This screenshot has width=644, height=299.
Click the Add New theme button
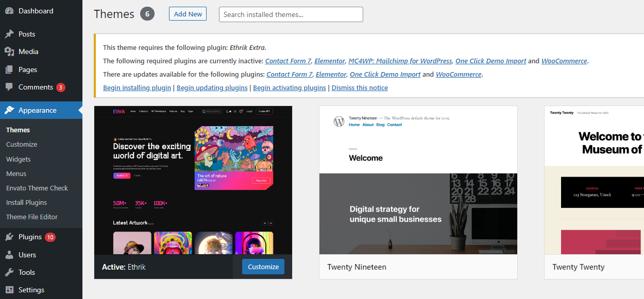click(188, 14)
